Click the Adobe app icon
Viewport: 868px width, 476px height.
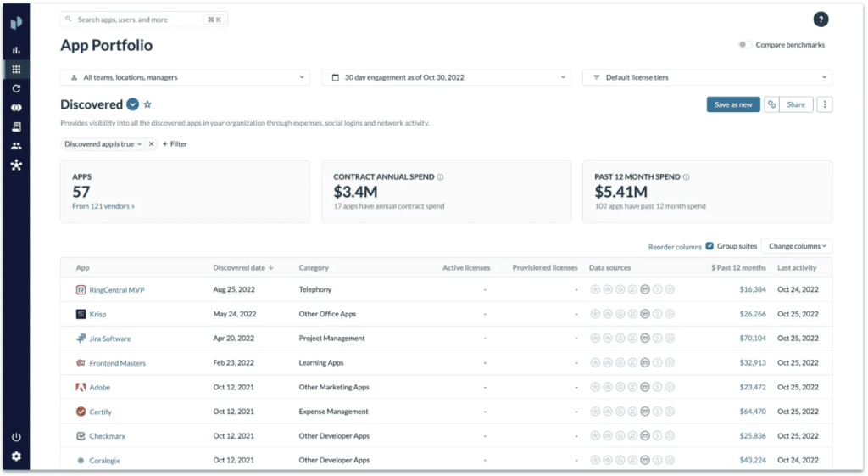click(x=81, y=388)
